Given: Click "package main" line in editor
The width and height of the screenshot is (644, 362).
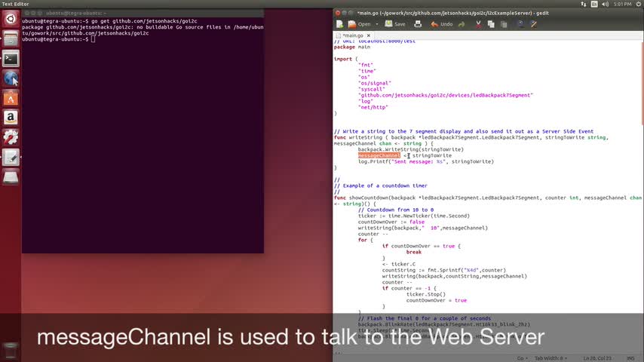Looking at the screenshot, I should pos(352,47).
